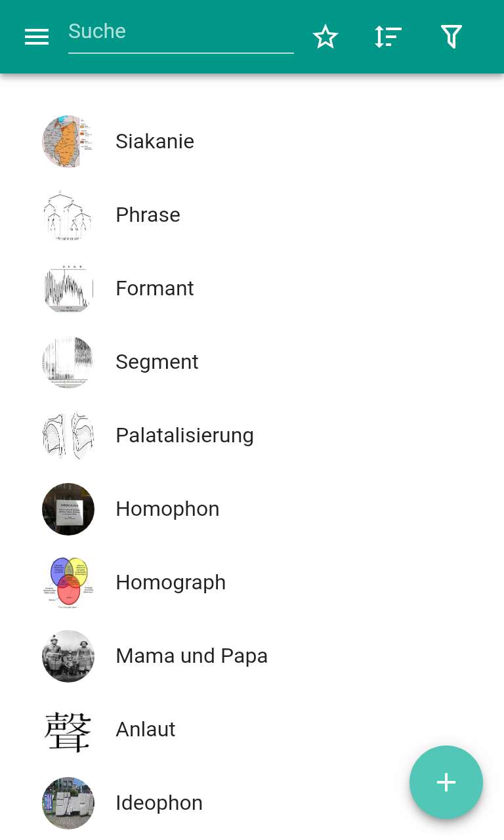
Task: Click the Anlaut Chinese character icon
Action: coord(68,730)
